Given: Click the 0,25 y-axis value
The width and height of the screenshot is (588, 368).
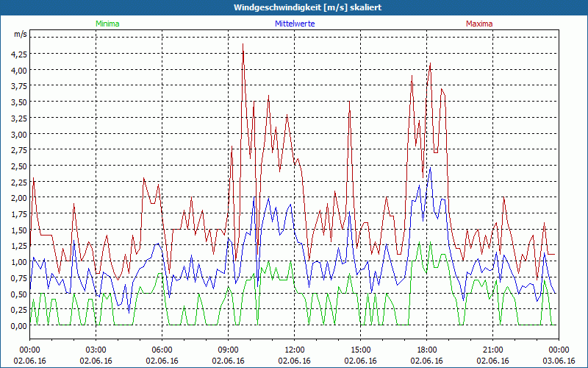Looking at the screenshot, I should 19,310.
